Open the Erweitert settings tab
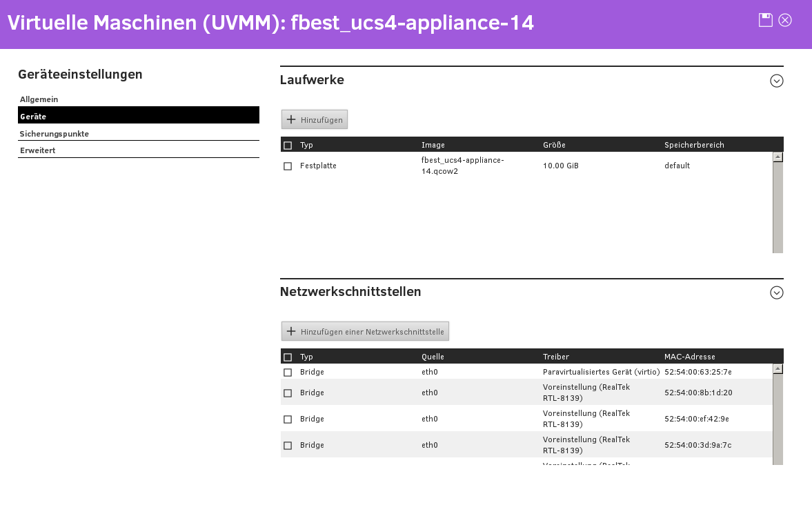The width and height of the screenshot is (812, 505). (x=38, y=150)
